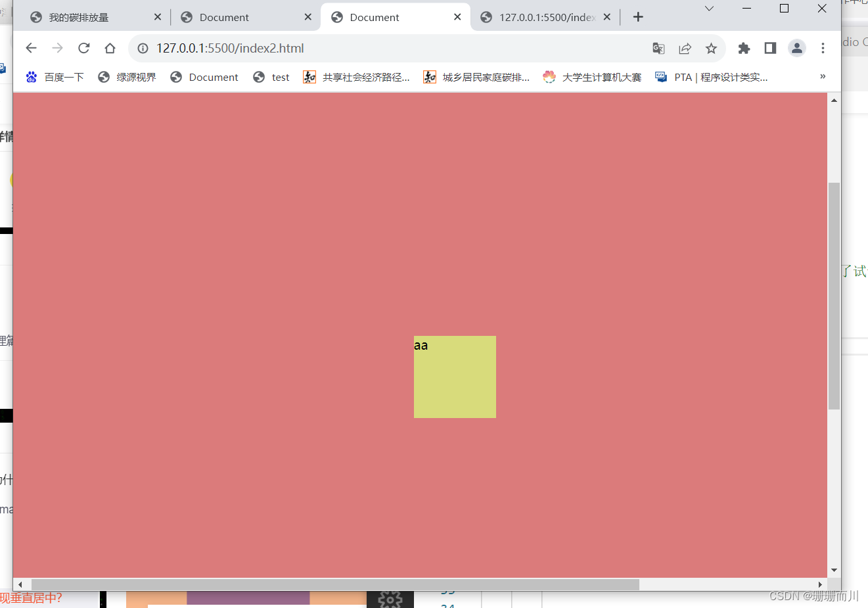Open the 绿源视界 bookmark
Screen dimensions: 868x608
tap(127, 77)
